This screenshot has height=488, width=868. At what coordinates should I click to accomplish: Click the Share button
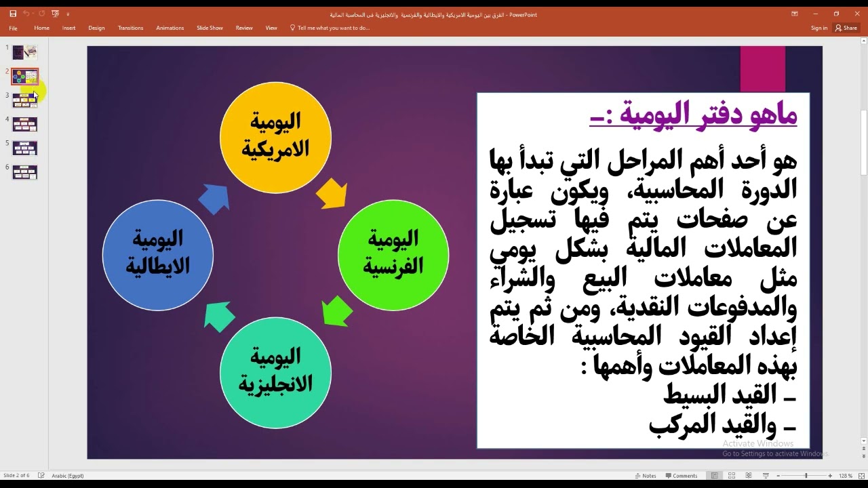[x=846, y=28]
